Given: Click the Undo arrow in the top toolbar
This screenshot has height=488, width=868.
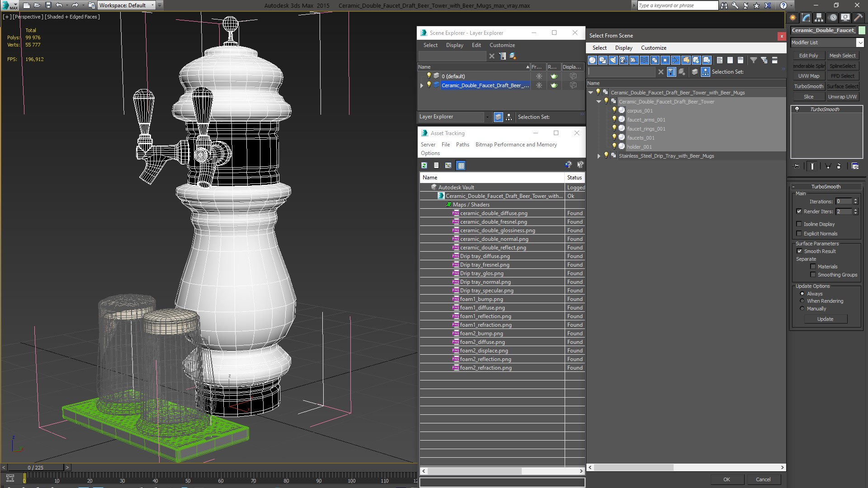Looking at the screenshot, I should coord(59,5).
